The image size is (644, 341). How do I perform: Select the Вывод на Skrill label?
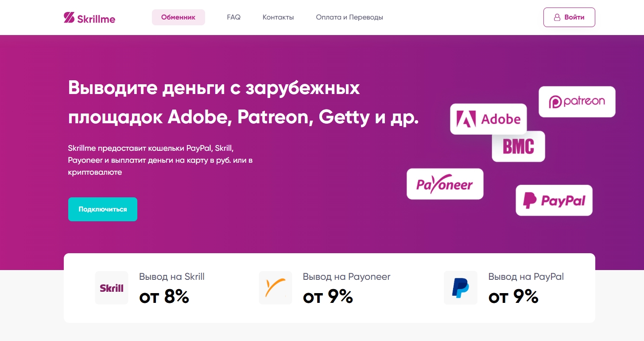[x=172, y=277]
